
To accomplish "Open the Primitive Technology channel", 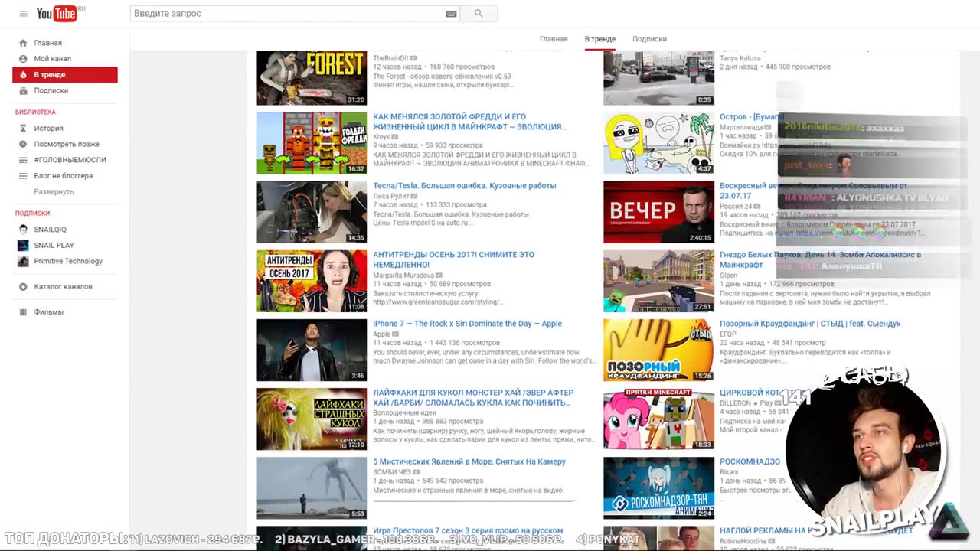I will tap(67, 261).
